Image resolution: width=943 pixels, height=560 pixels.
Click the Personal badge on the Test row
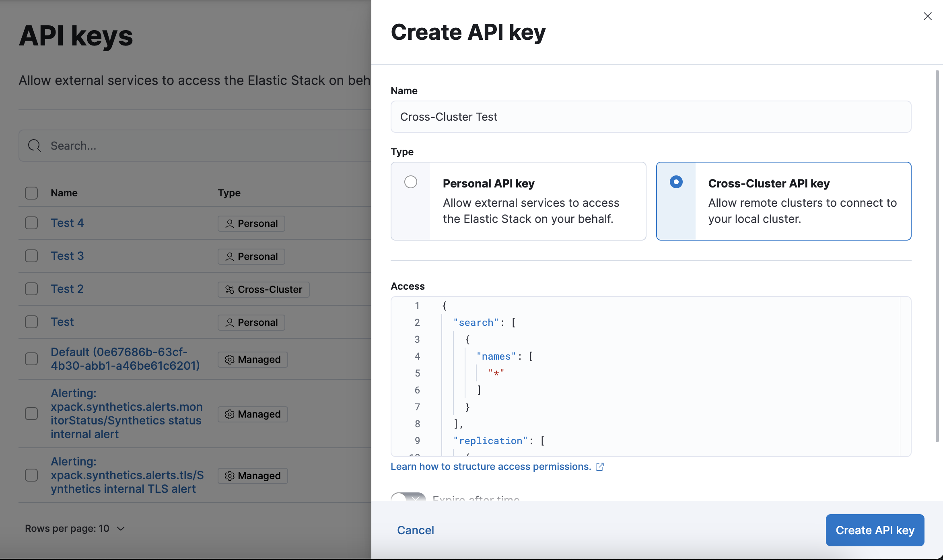click(251, 322)
